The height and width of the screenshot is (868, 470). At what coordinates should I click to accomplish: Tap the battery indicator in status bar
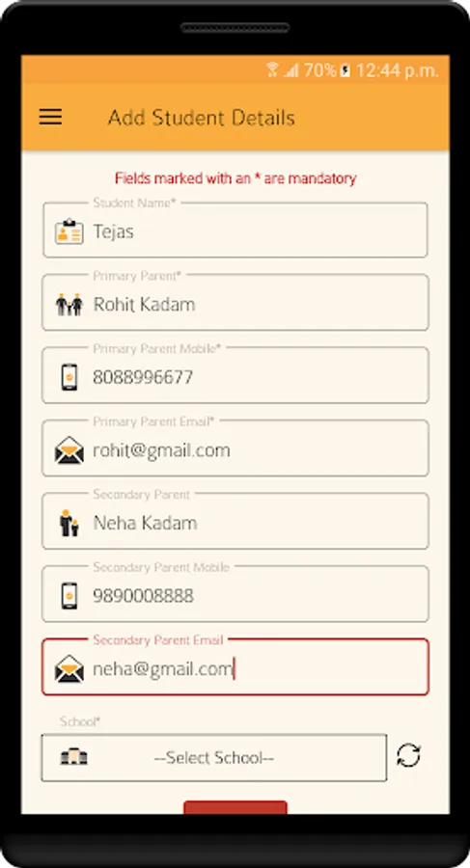[x=345, y=70]
